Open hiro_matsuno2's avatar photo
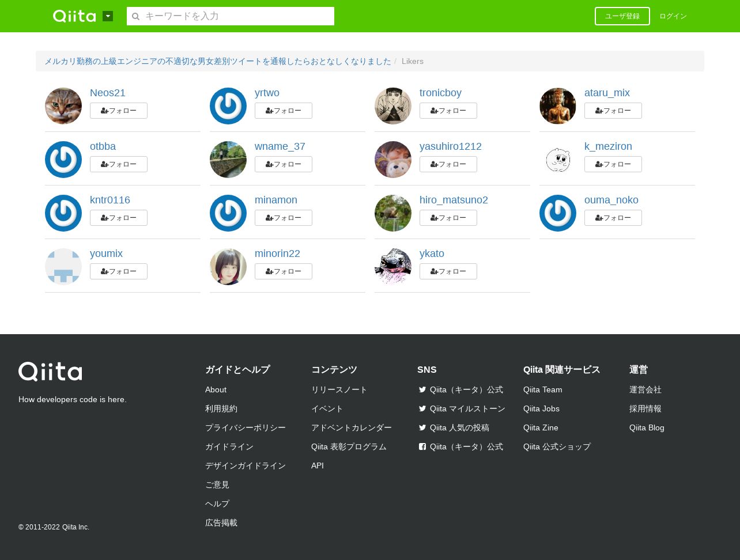The width and height of the screenshot is (740, 560). (x=393, y=213)
